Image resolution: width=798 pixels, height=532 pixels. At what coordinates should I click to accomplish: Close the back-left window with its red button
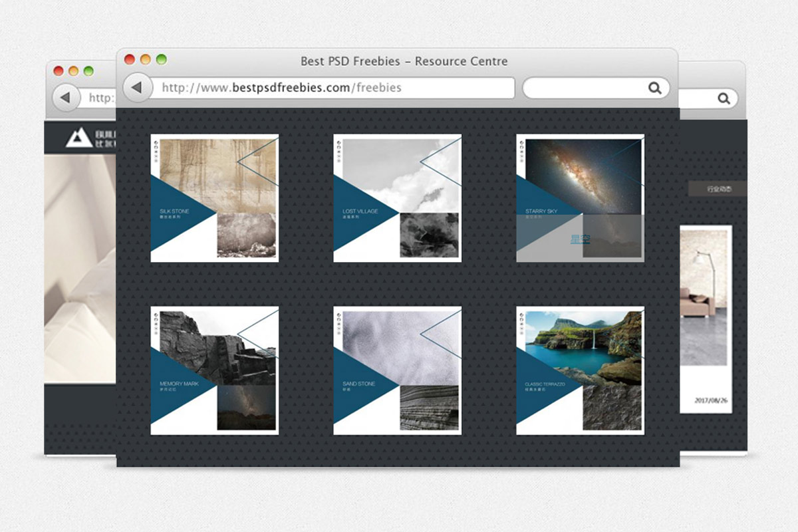pos(59,71)
